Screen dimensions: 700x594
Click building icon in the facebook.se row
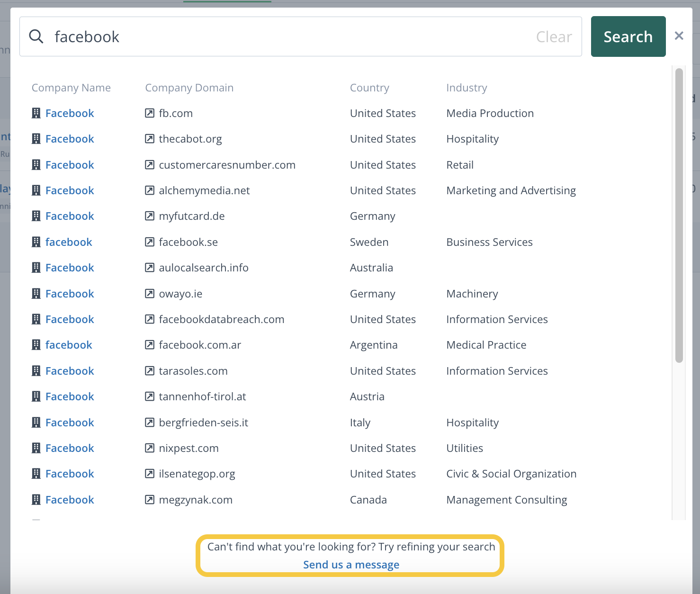tap(36, 242)
